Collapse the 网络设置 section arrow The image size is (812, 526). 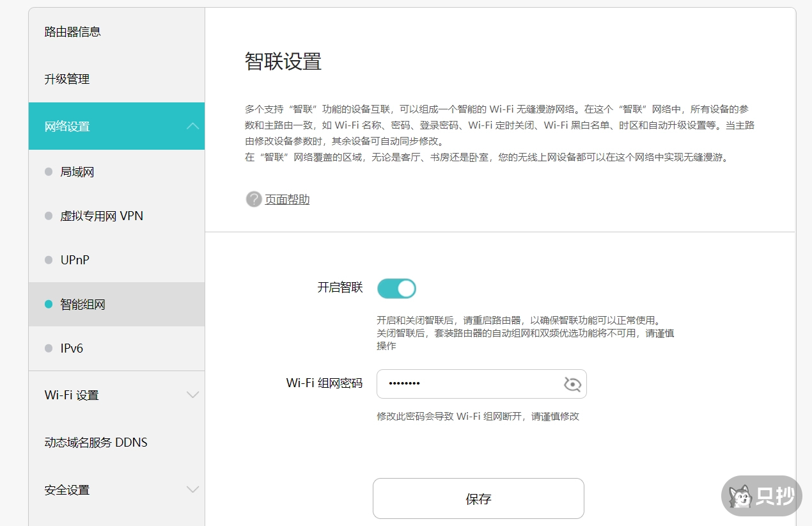coord(192,127)
